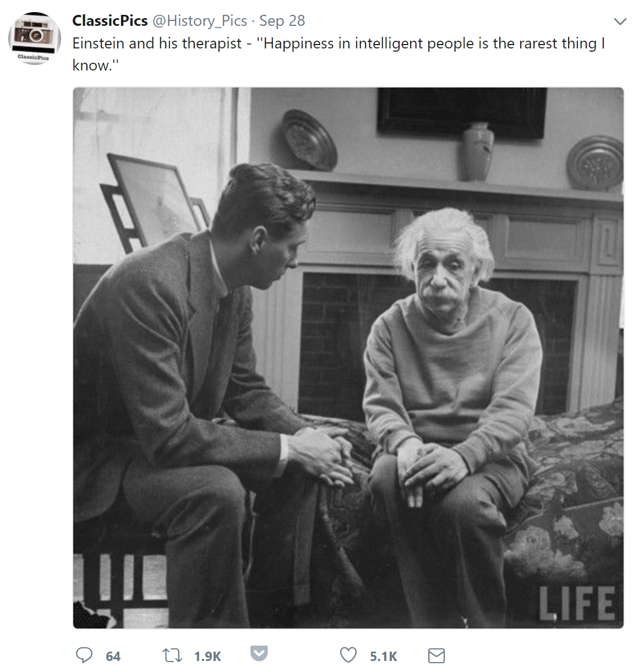Viewport: 639px width, 672px height.
Task: Click the word 'therapist' in the tweet caption
Action: (x=211, y=43)
